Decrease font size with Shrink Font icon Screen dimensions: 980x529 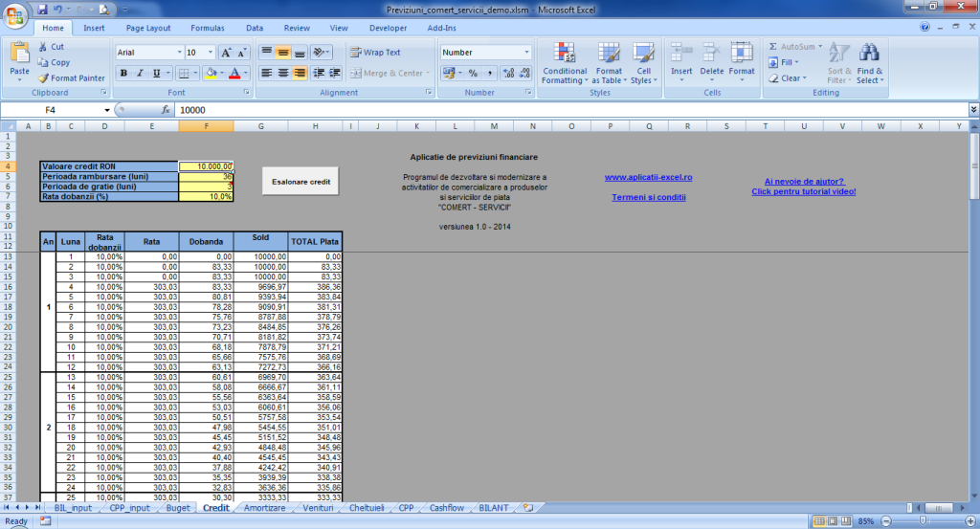(242, 53)
